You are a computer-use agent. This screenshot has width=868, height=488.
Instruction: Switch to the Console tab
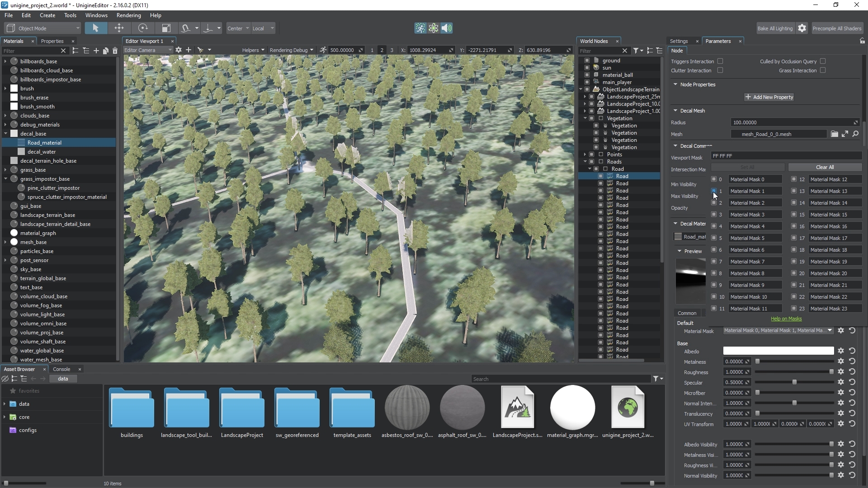(x=61, y=369)
